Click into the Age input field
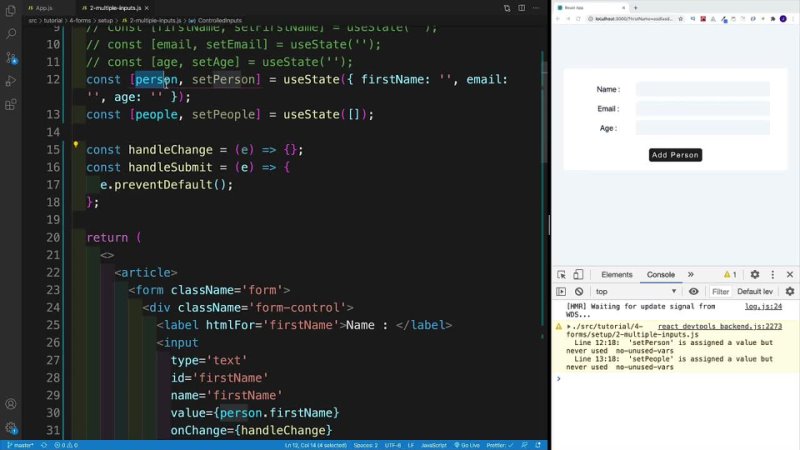This screenshot has width=800, height=450. tap(703, 128)
